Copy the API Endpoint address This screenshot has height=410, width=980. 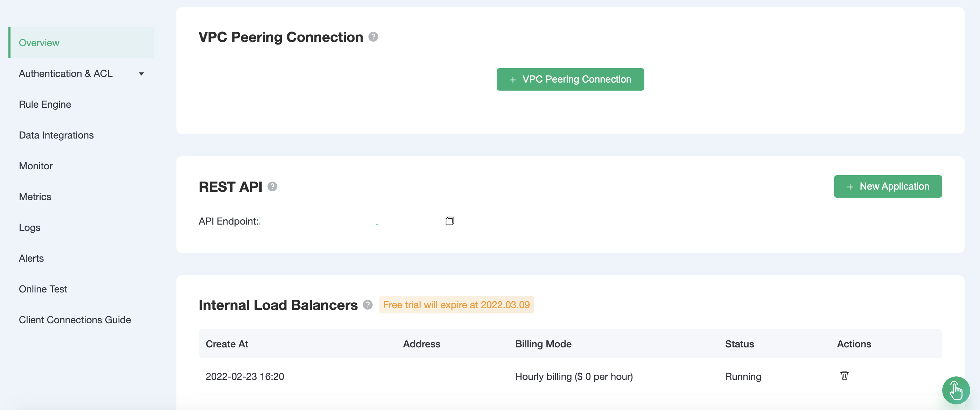pos(450,221)
